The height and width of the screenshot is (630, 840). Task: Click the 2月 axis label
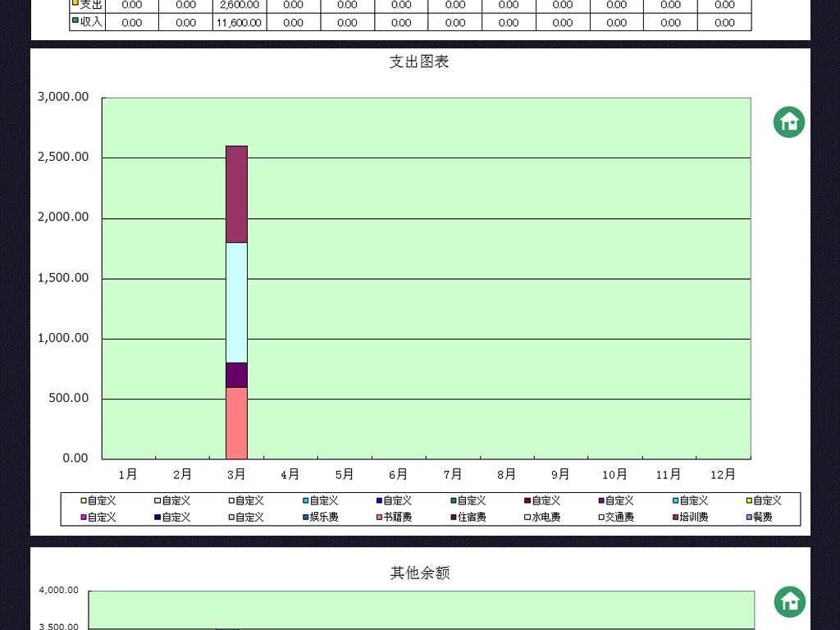point(182,474)
